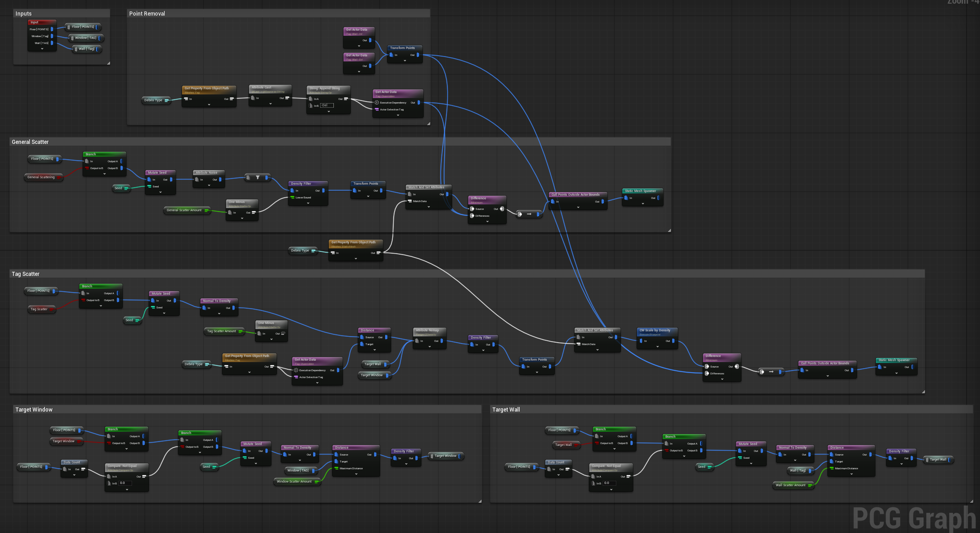Click Out pin of Get Actor Data Wall-Int
Image resolution: width=980 pixels, height=533 pixels.
[370, 40]
